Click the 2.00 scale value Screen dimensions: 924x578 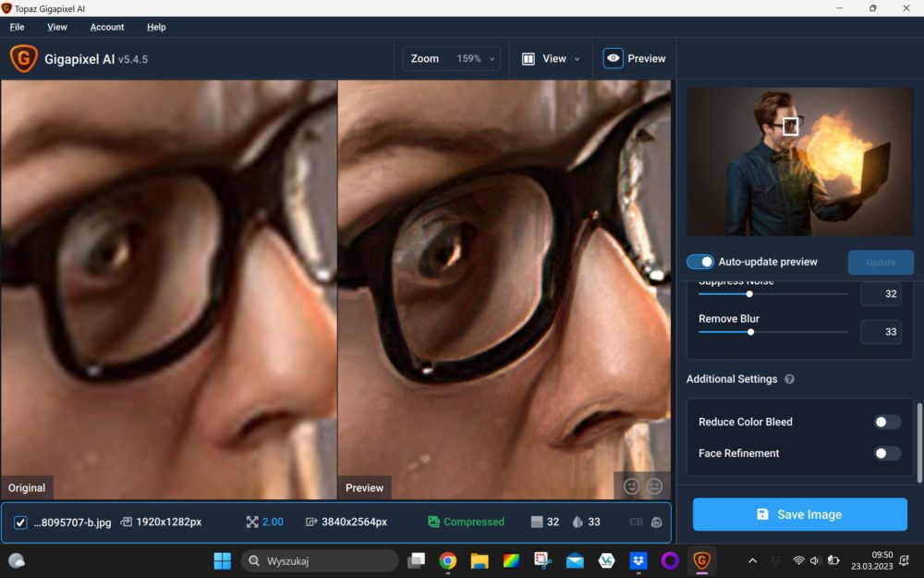pos(273,522)
